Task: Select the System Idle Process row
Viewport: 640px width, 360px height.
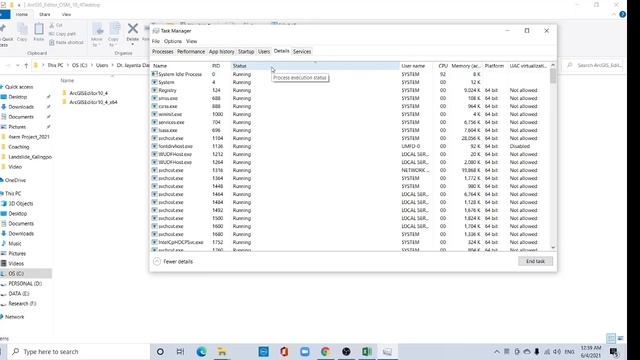Action: coord(350,74)
